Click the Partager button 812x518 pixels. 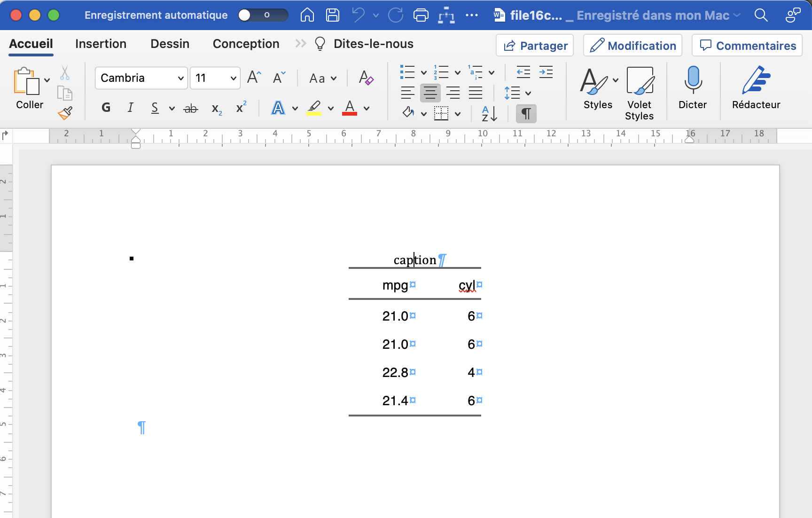pos(534,45)
